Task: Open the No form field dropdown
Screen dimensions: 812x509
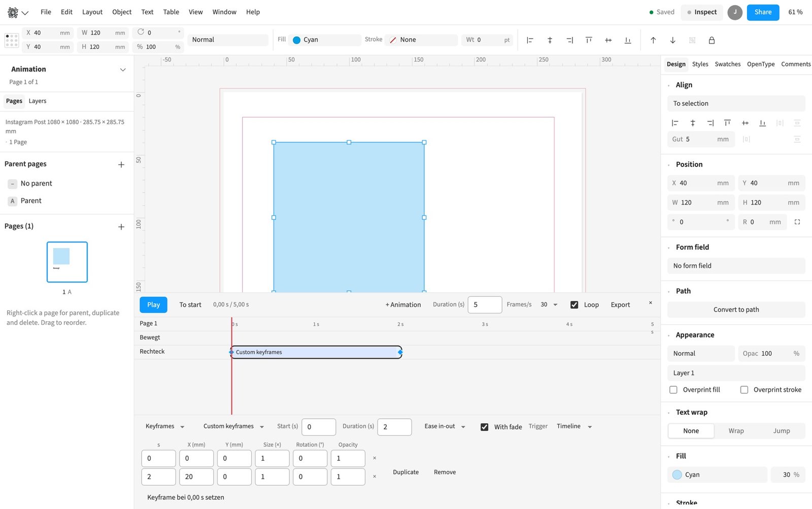Action: click(736, 266)
